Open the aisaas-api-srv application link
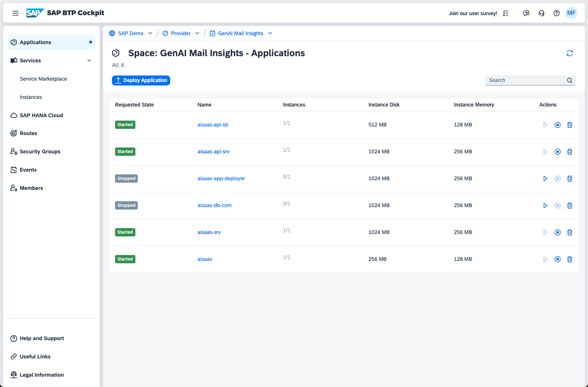Viewport: 588px width, 387px height. click(214, 152)
